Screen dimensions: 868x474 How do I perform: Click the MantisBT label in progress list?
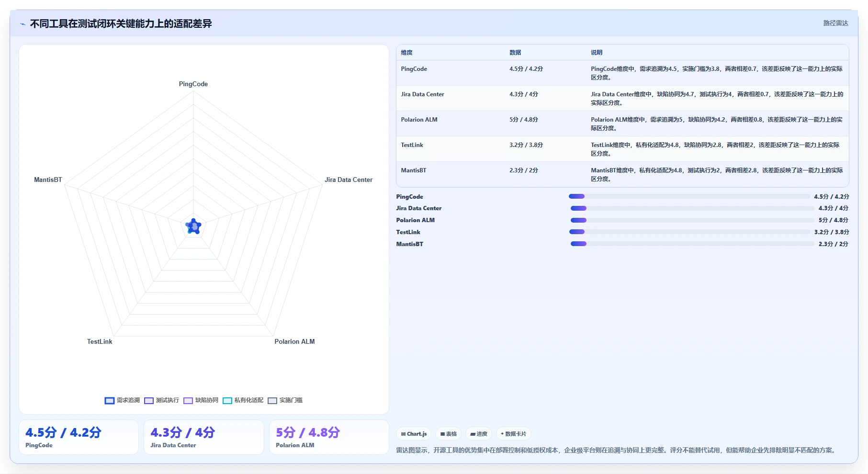pyautogui.click(x=409, y=244)
